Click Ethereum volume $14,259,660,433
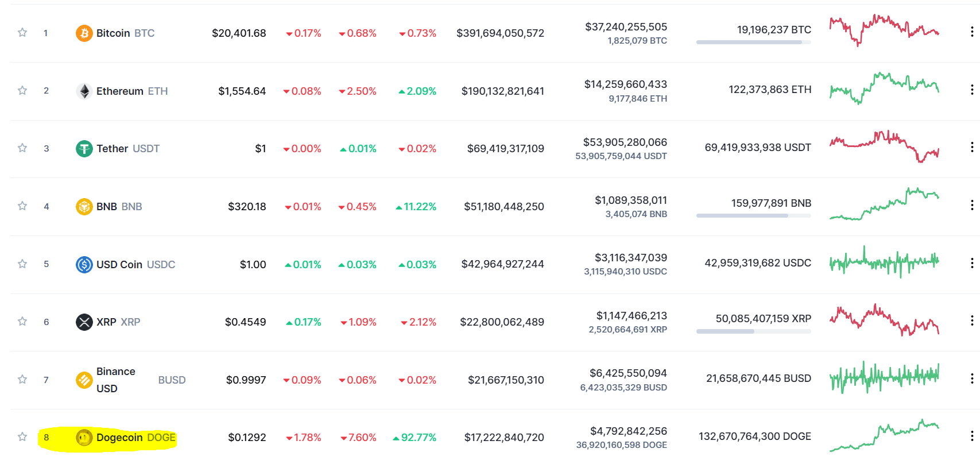980x460 pixels. click(626, 84)
